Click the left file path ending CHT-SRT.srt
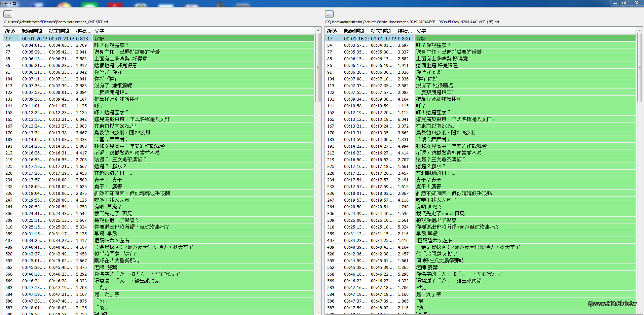 (56, 22)
